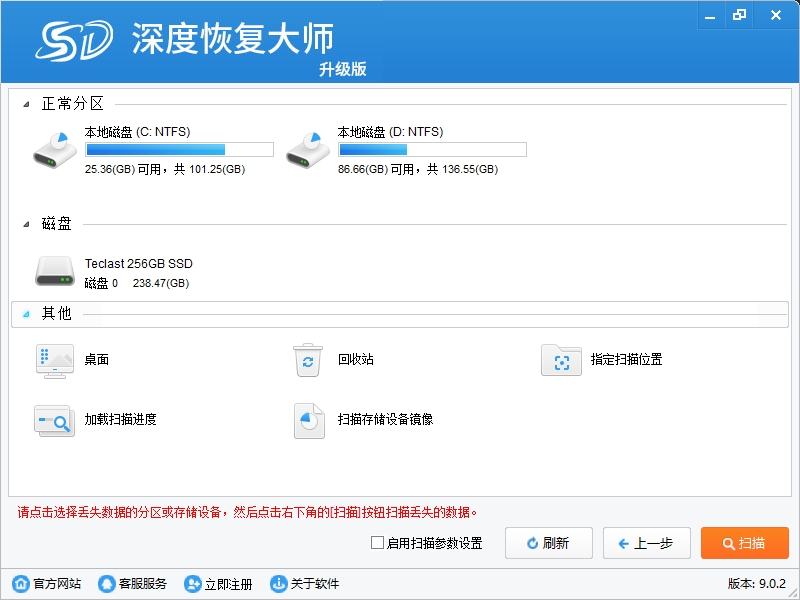Click the C: drive usage bar

(x=179, y=150)
